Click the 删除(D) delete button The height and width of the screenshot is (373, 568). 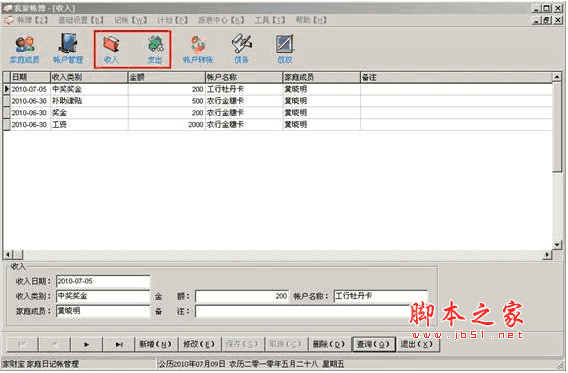click(x=329, y=344)
